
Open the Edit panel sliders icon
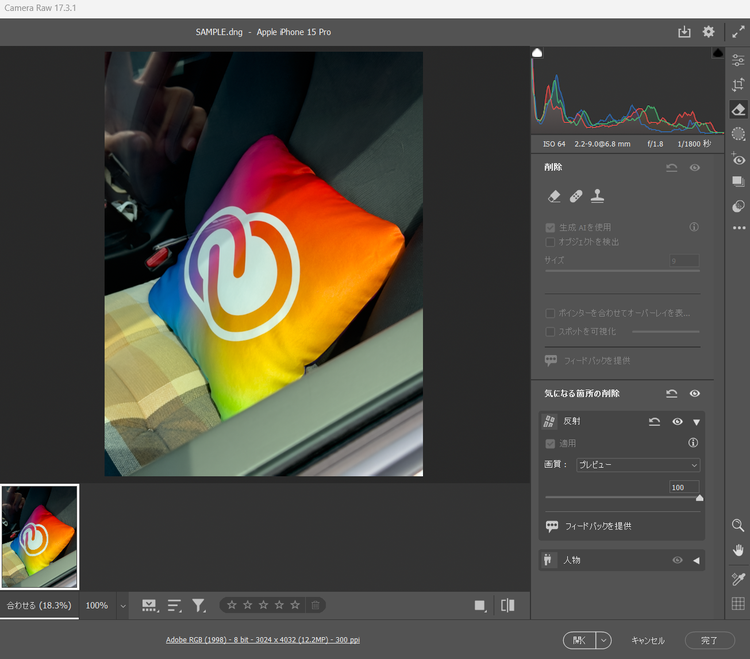pos(738,60)
